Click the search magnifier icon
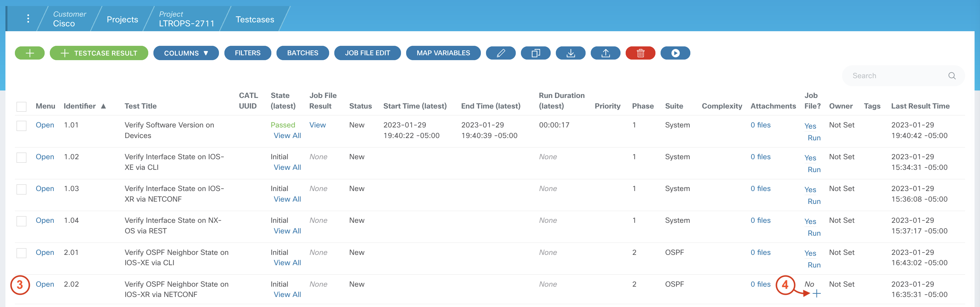 click(952, 76)
